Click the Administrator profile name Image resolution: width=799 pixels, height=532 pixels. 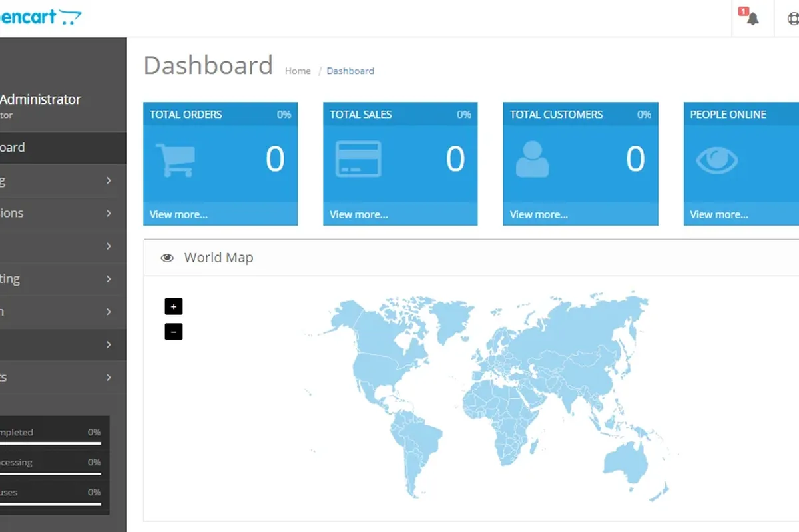click(x=40, y=99)
